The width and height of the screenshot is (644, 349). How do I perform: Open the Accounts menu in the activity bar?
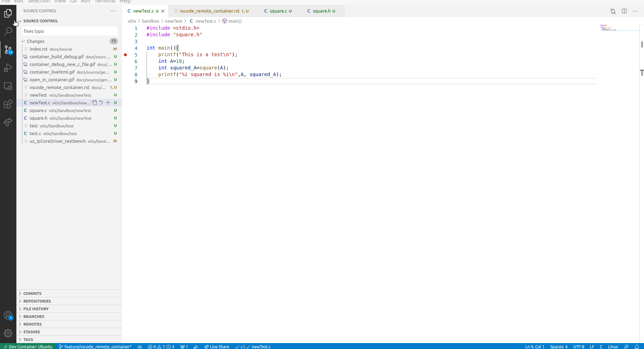8,315
